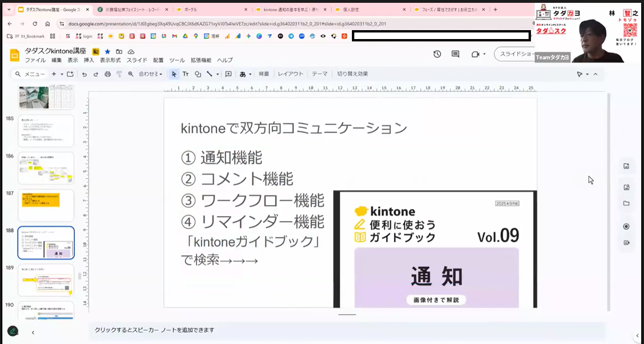
Task: Select slide 189 thumbnail in filmstrip
Action: 46,280
